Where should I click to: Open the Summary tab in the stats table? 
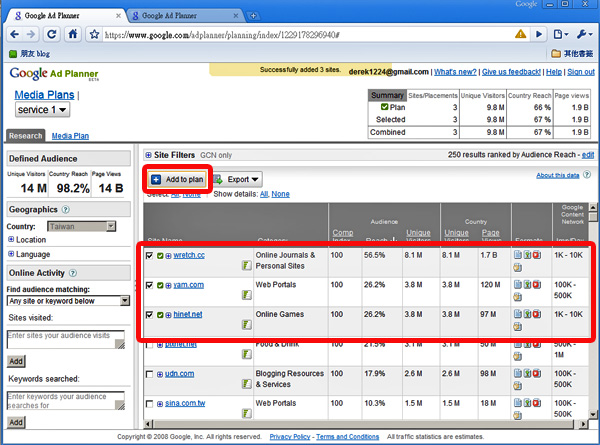coord(387,95)
